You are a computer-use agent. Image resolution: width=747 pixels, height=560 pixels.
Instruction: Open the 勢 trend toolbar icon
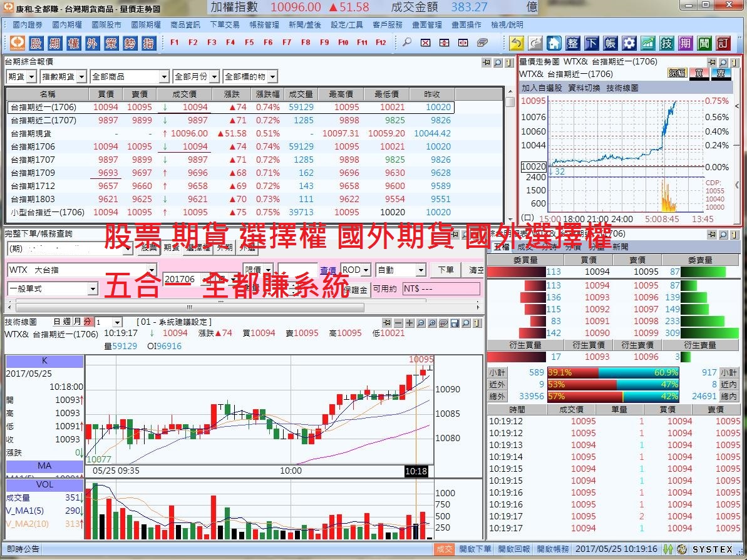[130, 43]
